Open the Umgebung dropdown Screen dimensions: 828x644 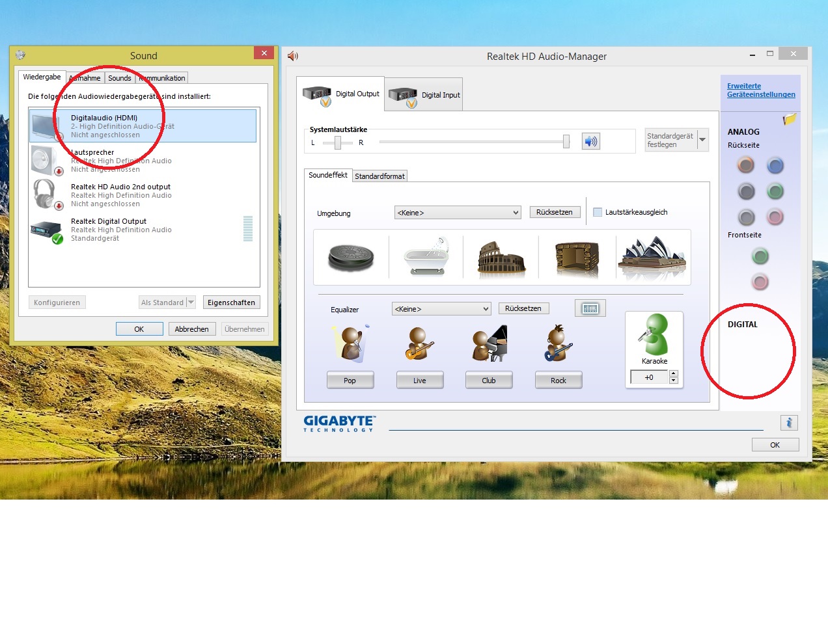coord(458,213)
